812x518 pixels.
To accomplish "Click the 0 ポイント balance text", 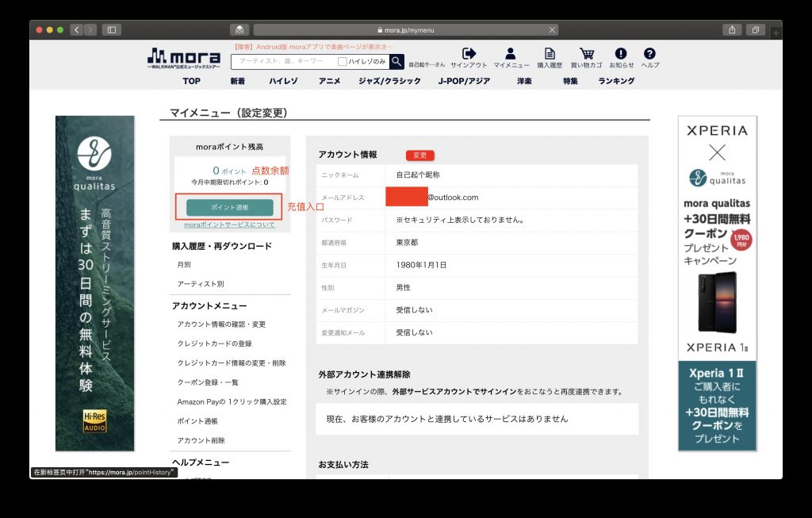I will [x=229, y=171].
